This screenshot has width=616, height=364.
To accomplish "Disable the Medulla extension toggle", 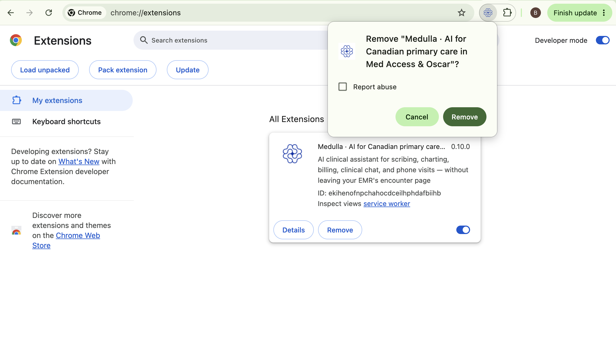I will coord(463,230).
